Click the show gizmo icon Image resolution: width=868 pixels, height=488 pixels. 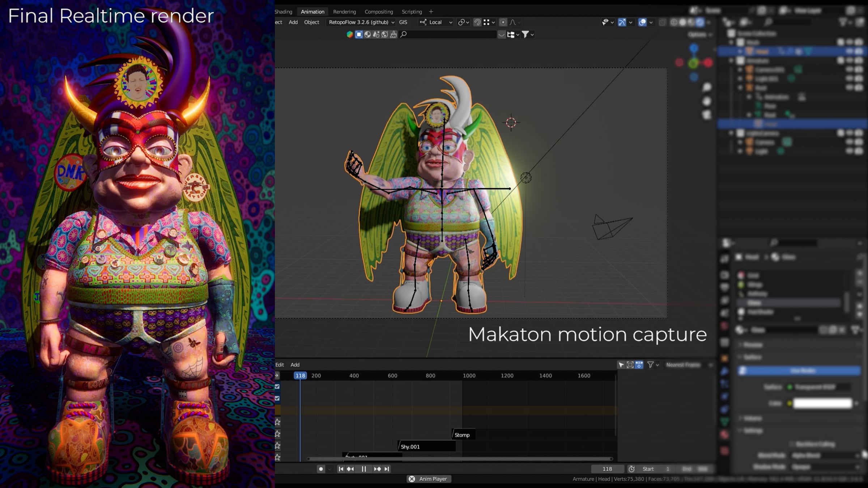[622, 22]
